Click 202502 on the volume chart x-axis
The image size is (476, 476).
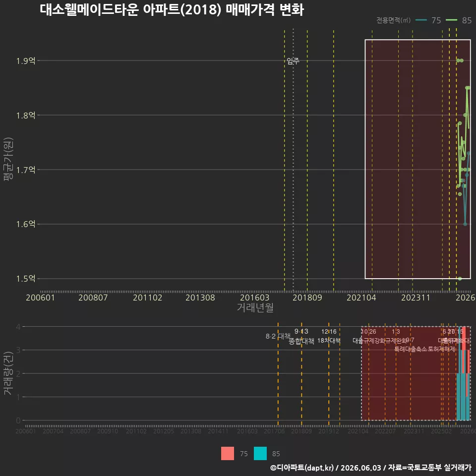click(441, 431)
